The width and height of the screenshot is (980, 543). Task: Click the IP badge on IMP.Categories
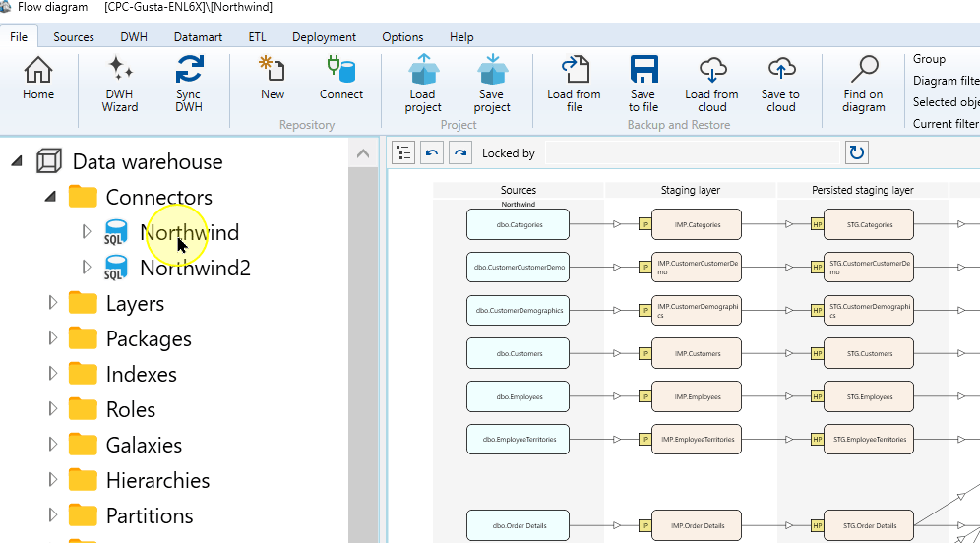644,224
